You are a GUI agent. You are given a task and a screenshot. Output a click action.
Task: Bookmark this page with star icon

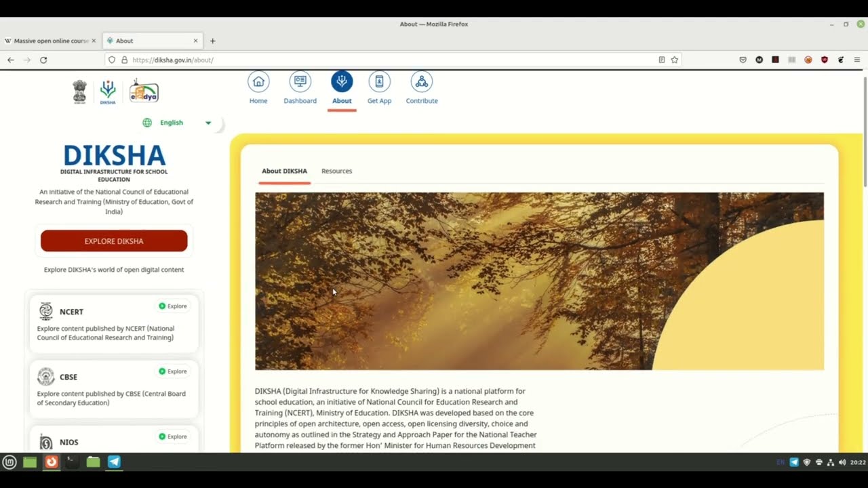(674, 60)
